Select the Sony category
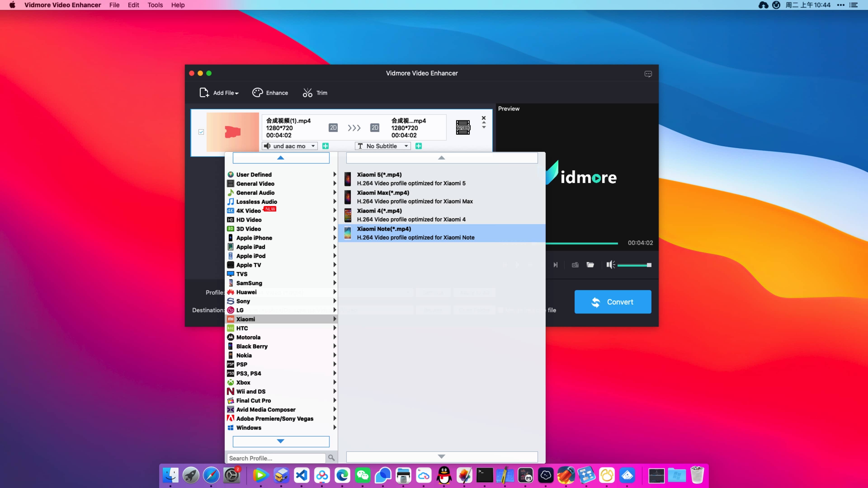 [281, 301]
